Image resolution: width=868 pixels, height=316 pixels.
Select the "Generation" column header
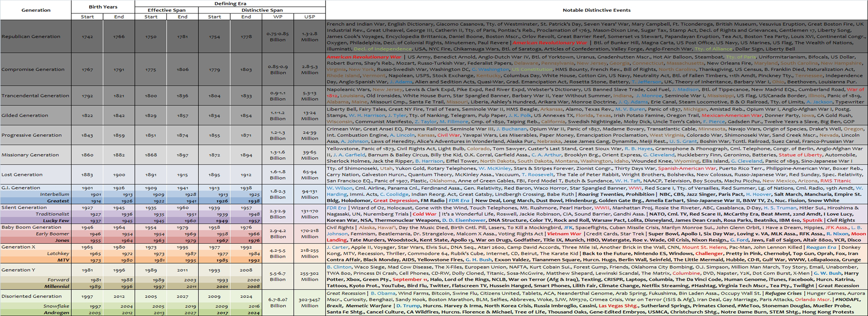coord(36,10)
